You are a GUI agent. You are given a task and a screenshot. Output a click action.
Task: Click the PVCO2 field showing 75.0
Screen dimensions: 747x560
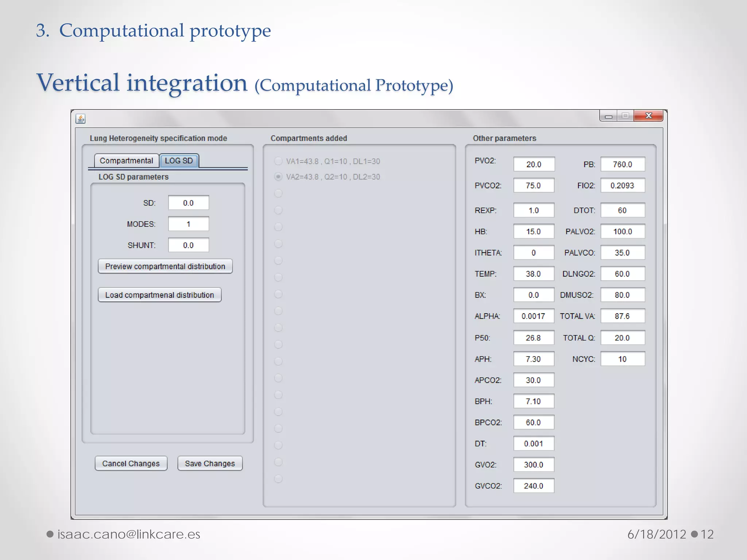[x=534, y=185]
